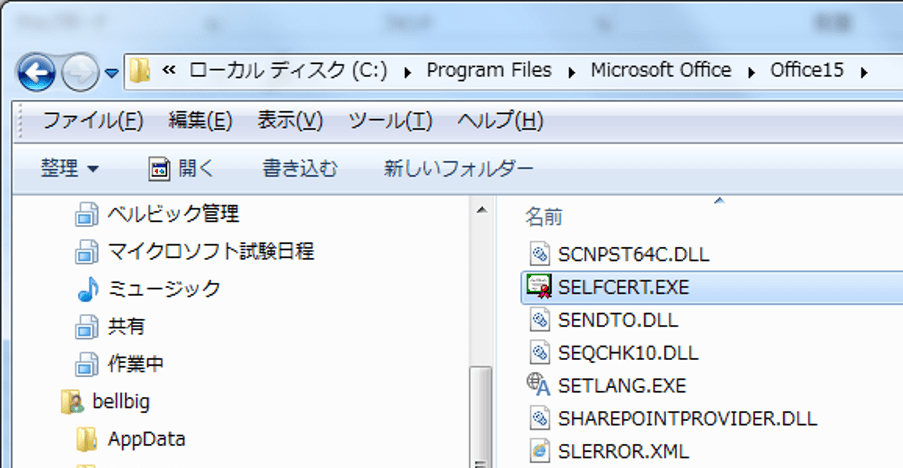Select the SLERROR.XML file icon

(540, 449)
